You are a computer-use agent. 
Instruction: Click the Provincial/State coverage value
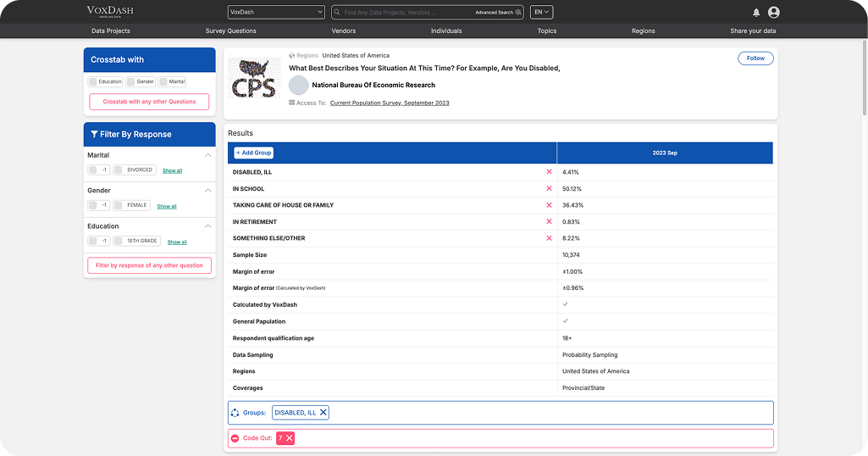point(583,388)
